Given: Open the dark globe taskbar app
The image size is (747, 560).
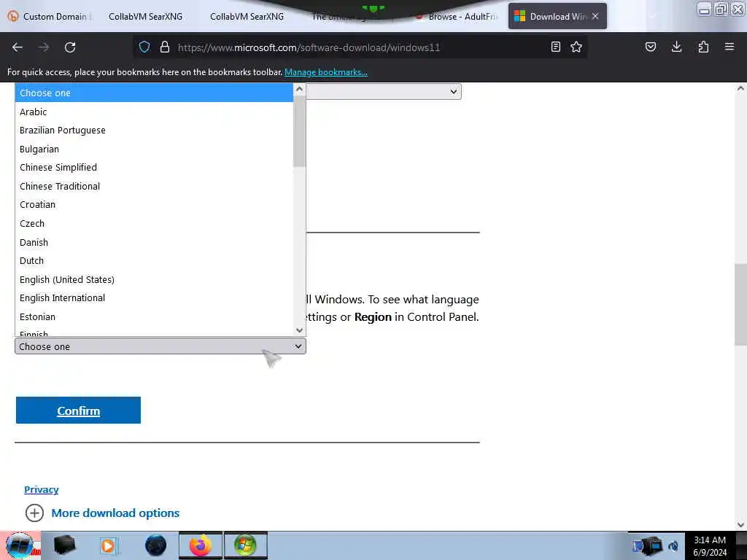Looking at the screenshot, I should pyautogui.click(x=156, y=545).
